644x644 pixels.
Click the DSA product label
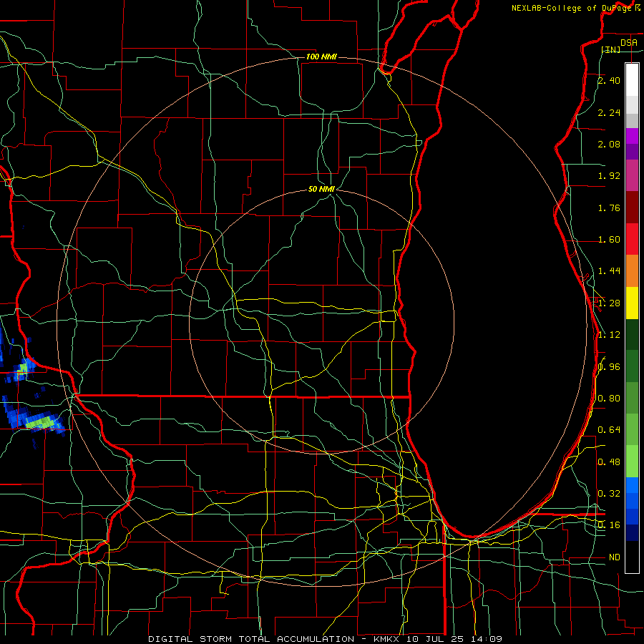629,42
